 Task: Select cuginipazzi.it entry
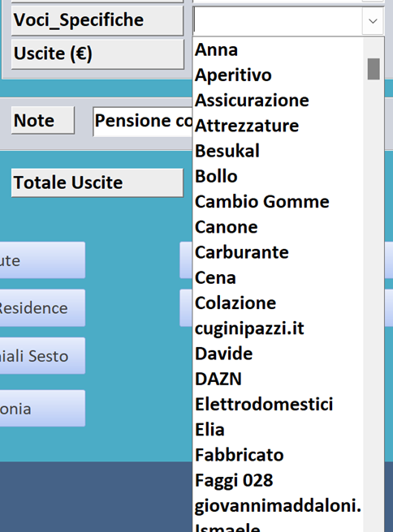tap(278, 328)
